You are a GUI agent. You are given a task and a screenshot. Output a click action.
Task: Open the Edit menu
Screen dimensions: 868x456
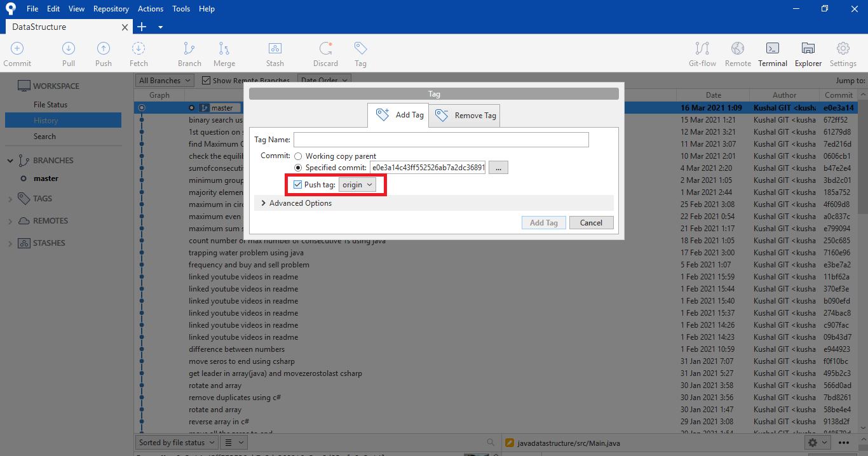pyautogui.click(x=53, y=9)
